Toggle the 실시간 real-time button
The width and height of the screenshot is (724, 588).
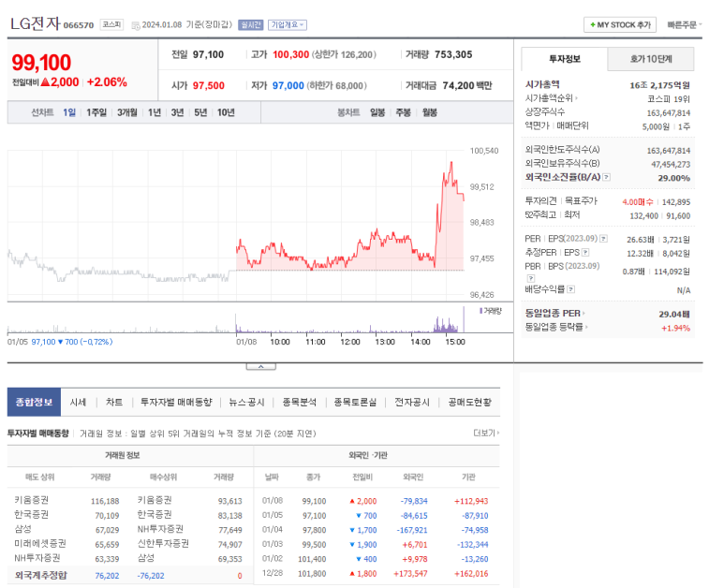[x=250, y=25]
